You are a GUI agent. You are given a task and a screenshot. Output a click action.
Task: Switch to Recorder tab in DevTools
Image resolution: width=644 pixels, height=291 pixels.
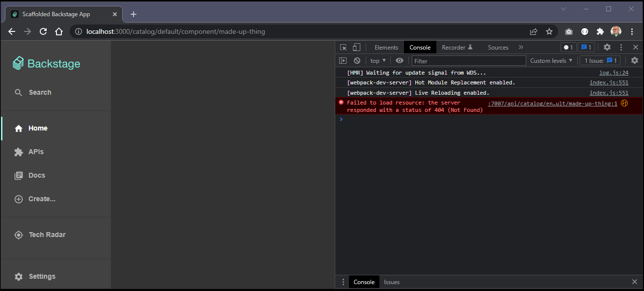pos(457,48)
